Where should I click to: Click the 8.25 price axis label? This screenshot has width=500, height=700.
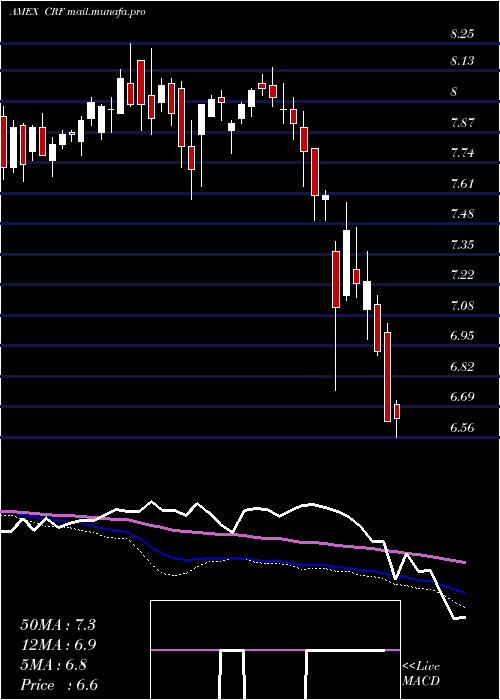pyautogui.click(x=462, y=34)
